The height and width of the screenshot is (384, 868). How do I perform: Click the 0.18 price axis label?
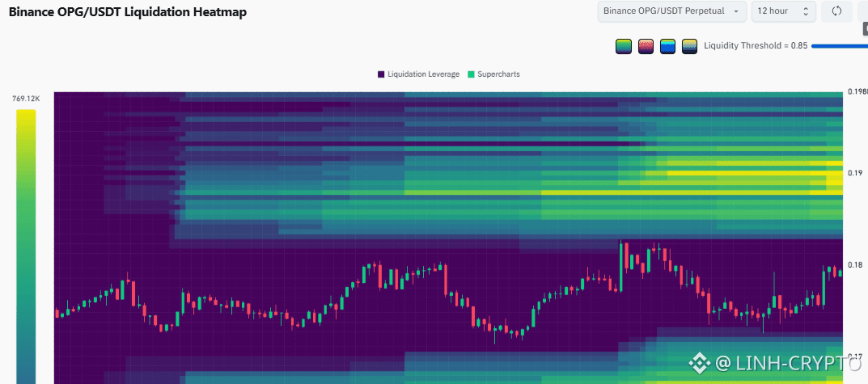(855, 265)
